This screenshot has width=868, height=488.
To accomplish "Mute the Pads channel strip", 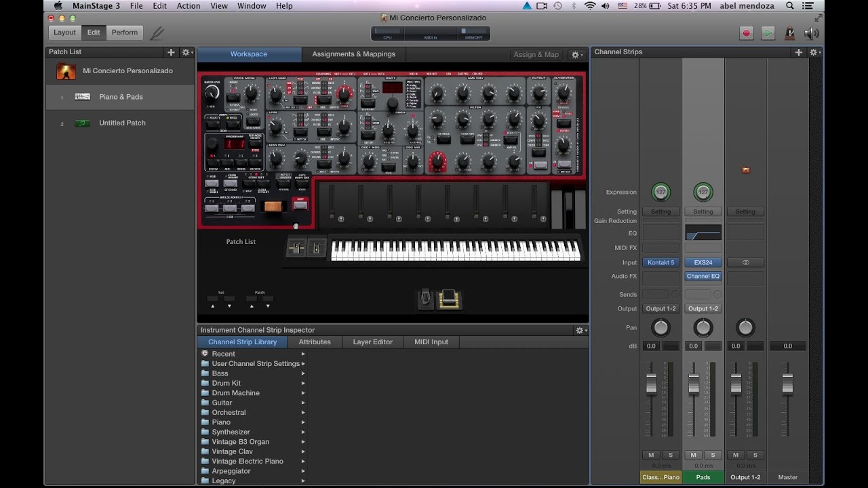I will click(x=693, y=455).
